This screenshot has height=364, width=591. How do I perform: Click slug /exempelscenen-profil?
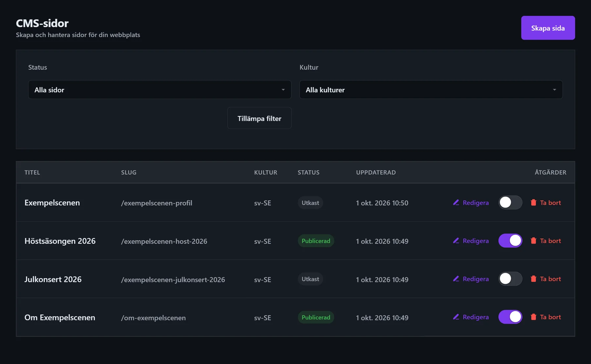click(157, 203)
